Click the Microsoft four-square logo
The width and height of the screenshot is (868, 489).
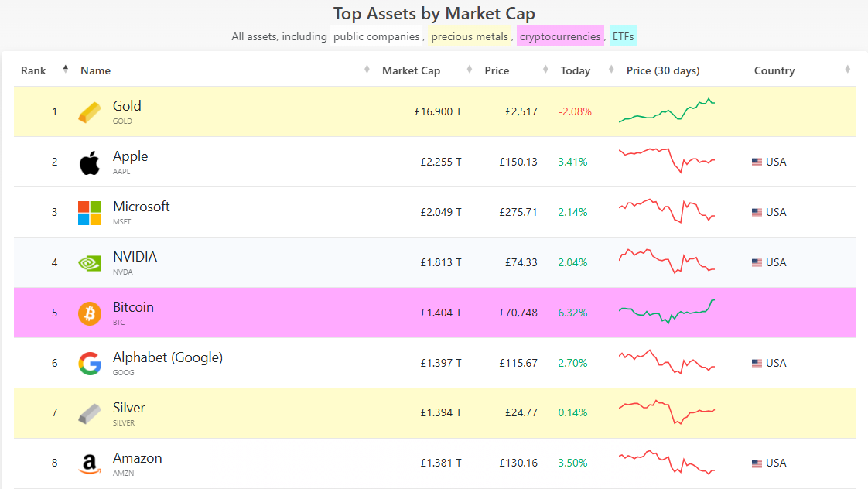coord(88,212)
